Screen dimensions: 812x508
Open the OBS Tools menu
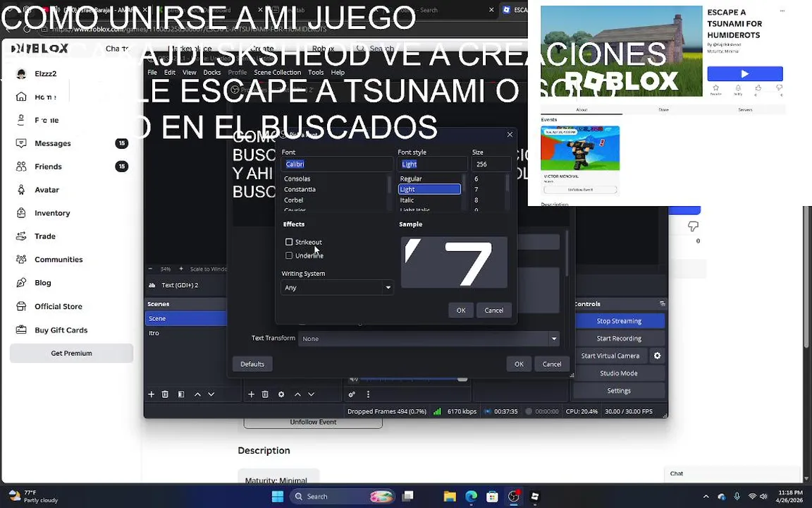315,73
